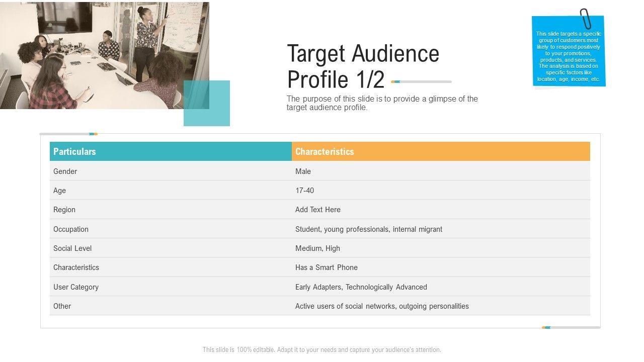Click the orange Characteristics column header
Screen dimensions: 644x362
pyautogui.click(x=325, y=151)
